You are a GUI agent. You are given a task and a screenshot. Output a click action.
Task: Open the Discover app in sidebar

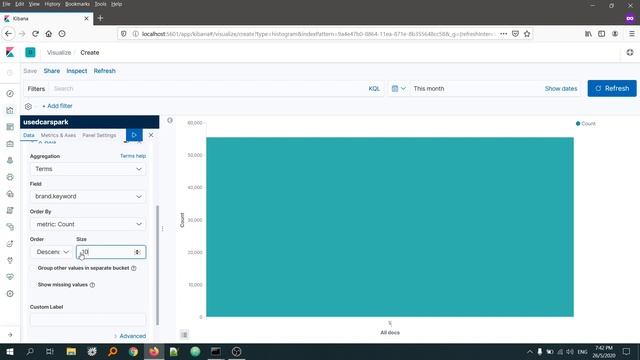[x=10, y=93]
